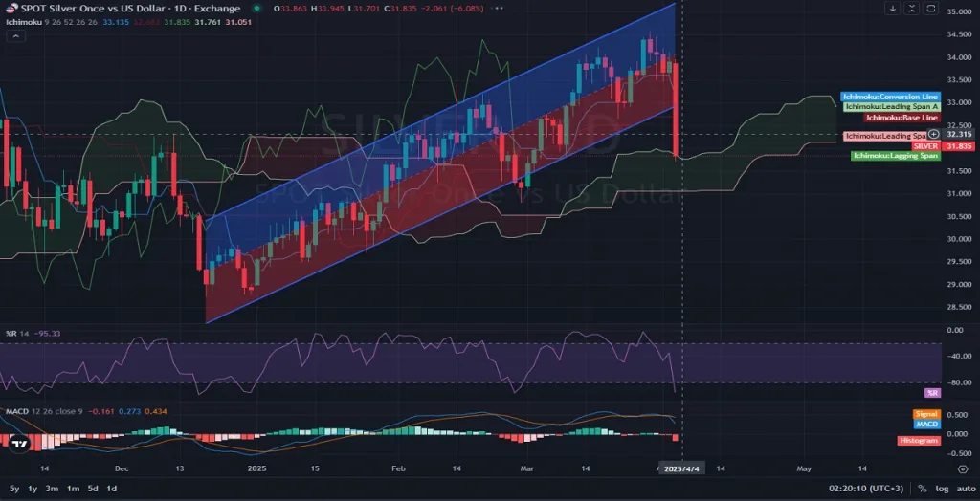Click the pink Ichimoku:Leading Span B label

coord(885,136)
